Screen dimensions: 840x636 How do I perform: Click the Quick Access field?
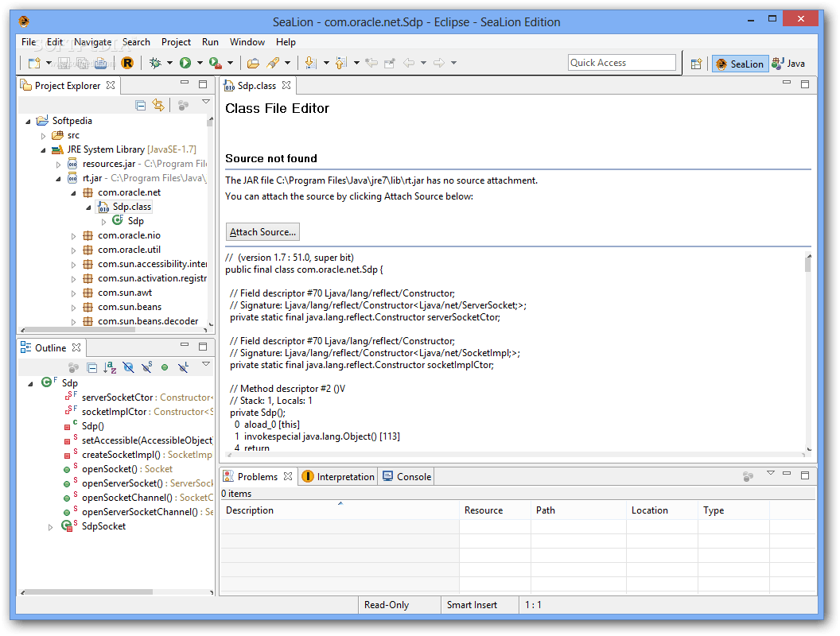(621, 63)
